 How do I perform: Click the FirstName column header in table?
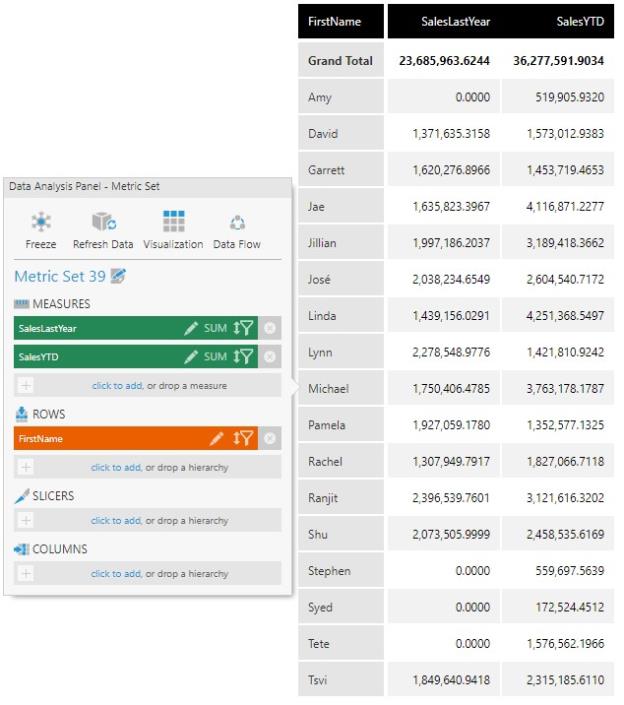click(x=341, y=21)
